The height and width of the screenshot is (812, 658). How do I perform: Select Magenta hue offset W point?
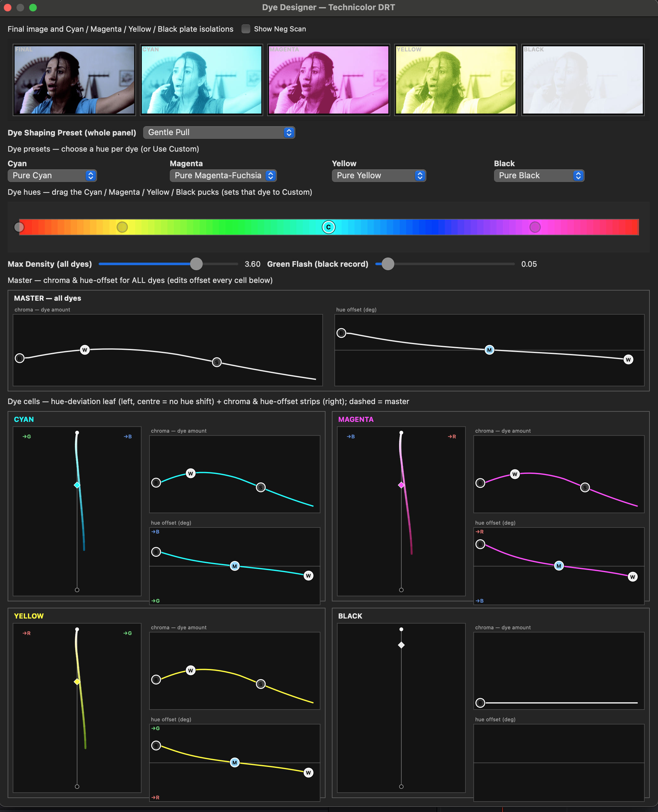633,577
